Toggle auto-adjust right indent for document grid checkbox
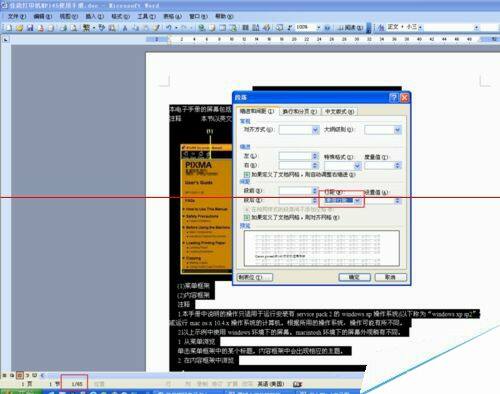Viewport: 500px width, 394px height. 247,174
